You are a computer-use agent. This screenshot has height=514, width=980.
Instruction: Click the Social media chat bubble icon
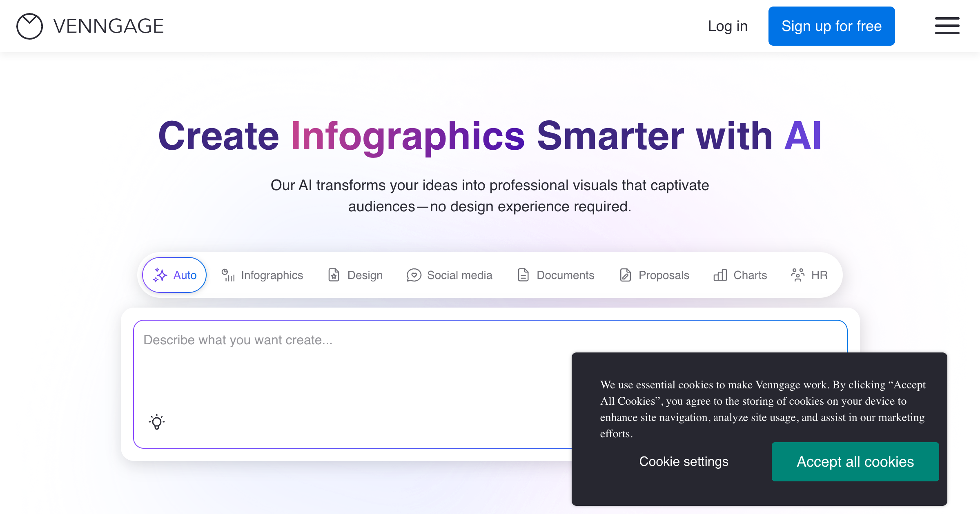pyautogui.click(x=414, y=275)
